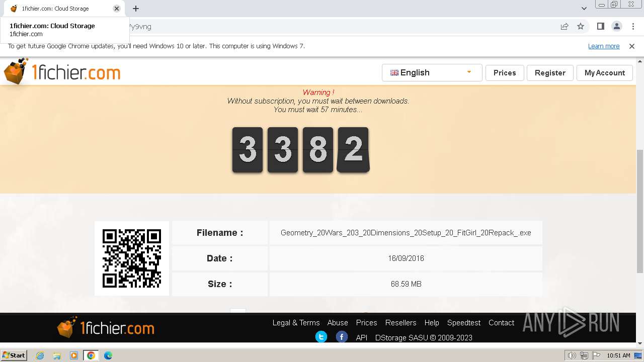Open the Help footer link
This screenshot has width=644, height=362.
coord(432,323)
